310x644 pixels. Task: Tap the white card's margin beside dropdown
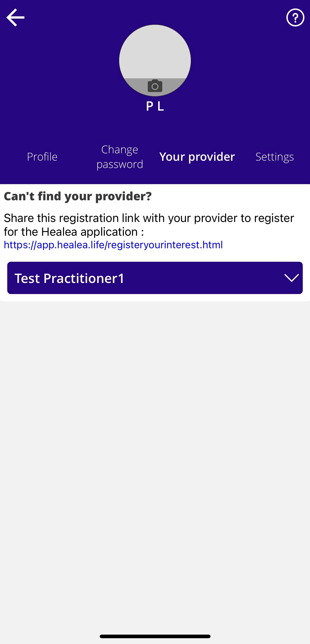pos(4,278)
